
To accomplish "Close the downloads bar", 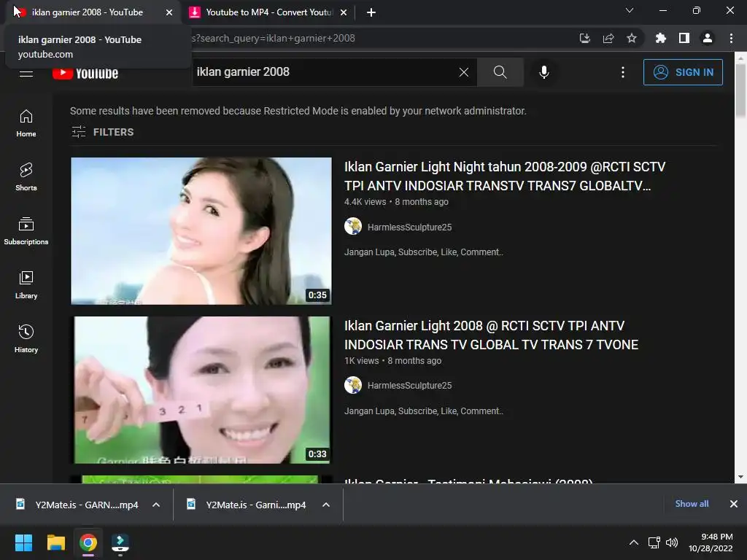I will (734, 504).
